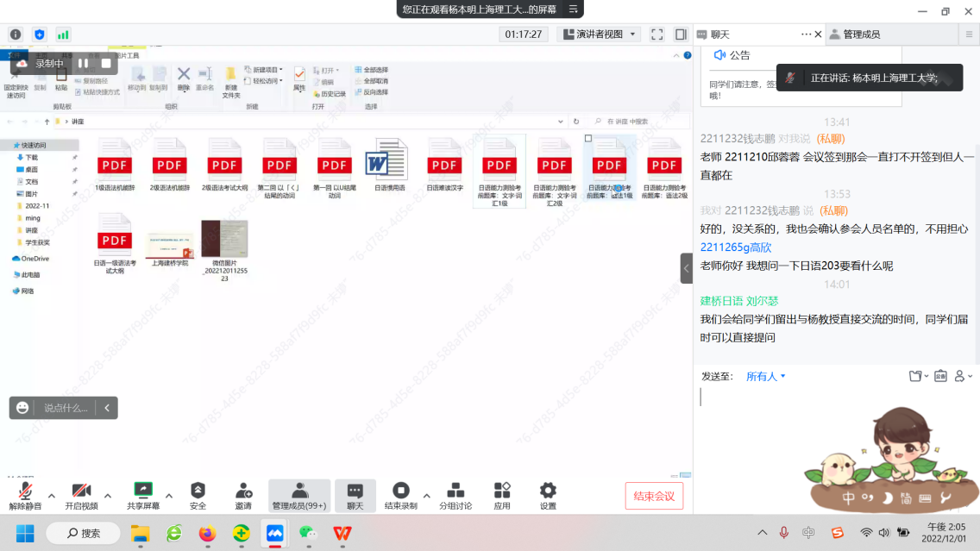Click the meeting info icon at top-left
The image size is (980, 551).
coord(16,34)
